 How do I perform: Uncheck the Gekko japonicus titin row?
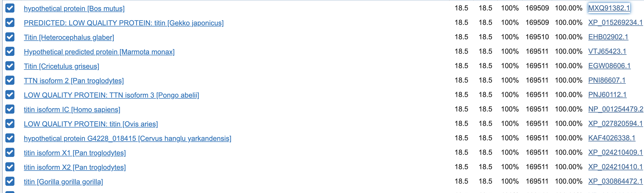10,23
